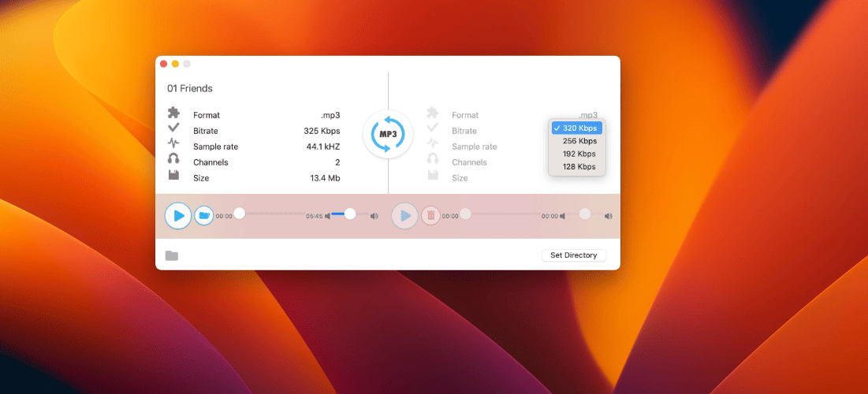The image size is (868, 394).
Task: Click the source max volume speaker icon
Action: coord(374,217)
